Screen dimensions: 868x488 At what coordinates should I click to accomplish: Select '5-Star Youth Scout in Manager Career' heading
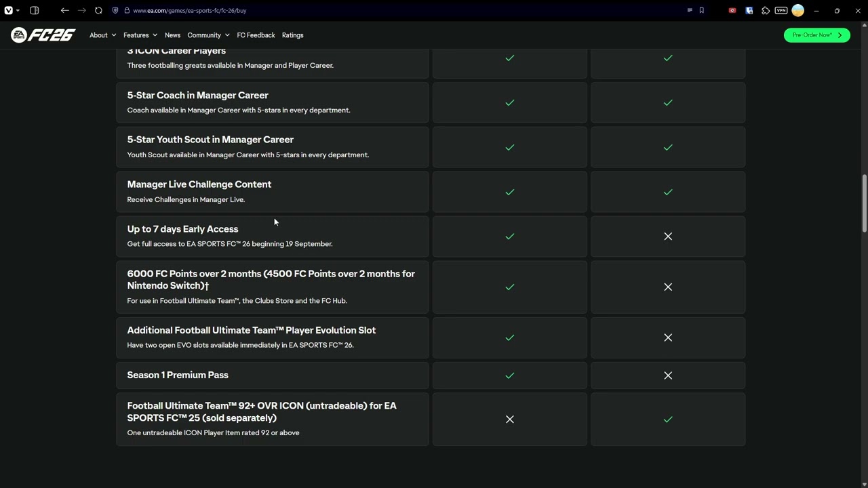tap(210, 140)
